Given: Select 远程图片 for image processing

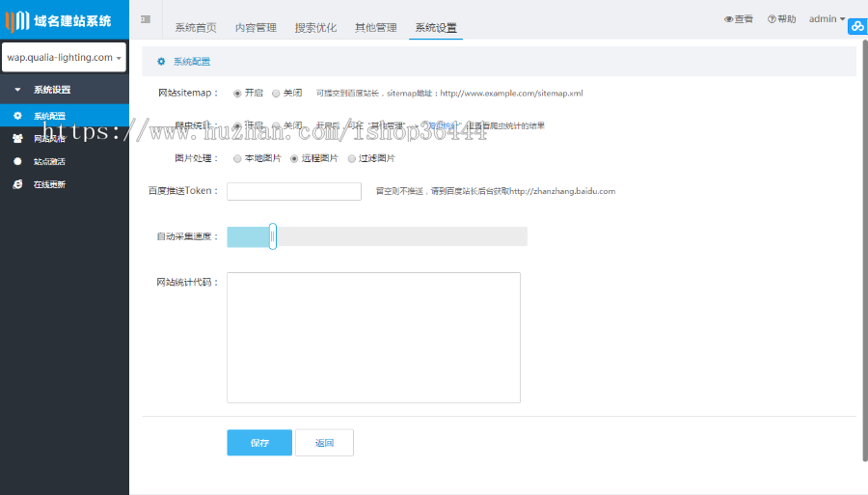Looking at the screenshot, I should coord(294,159).
